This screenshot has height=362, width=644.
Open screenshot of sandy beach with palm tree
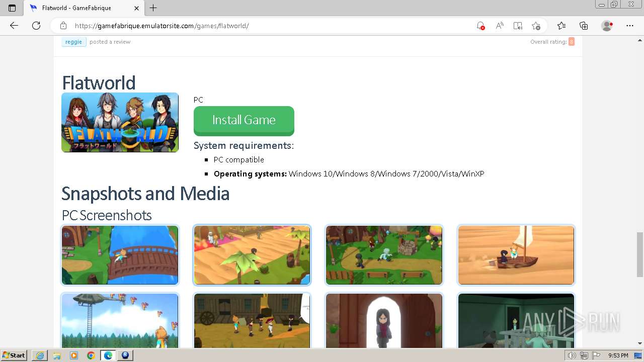tap(252, 255)
